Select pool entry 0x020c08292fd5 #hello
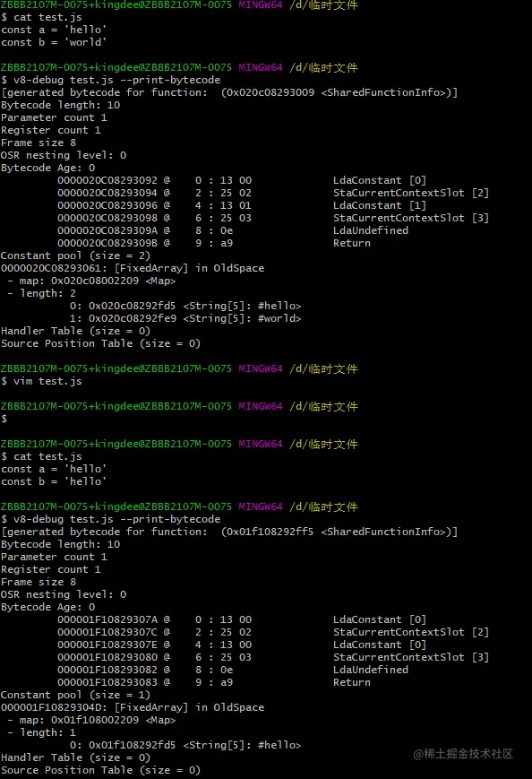The image size is (532, 779). (x=185, y=306)
